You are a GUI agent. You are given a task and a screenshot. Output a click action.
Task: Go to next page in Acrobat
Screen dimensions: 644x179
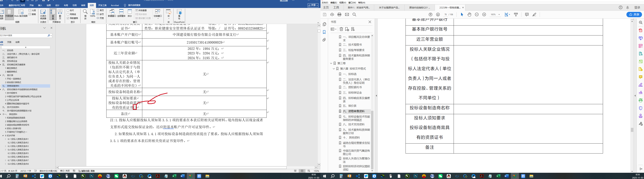(438, 15)
